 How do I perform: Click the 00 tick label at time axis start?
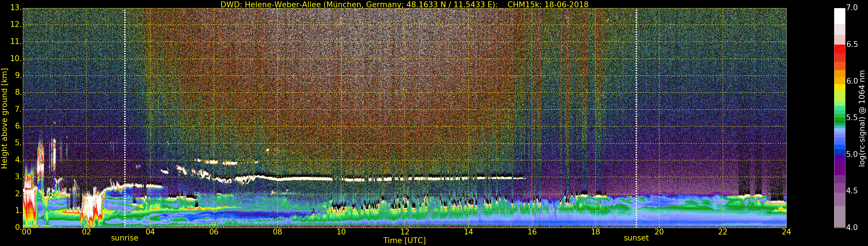(26, 232)
